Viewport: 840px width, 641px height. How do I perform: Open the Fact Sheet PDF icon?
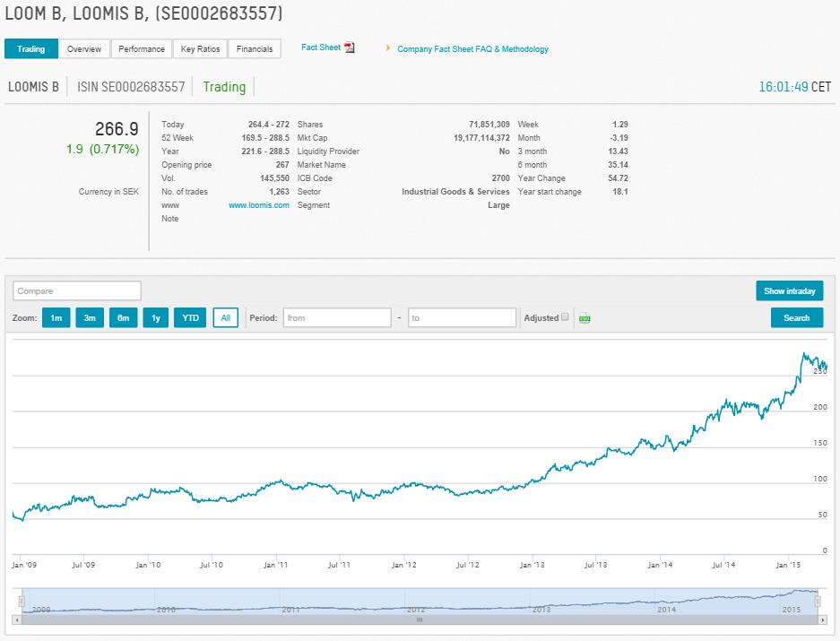(350, 48)
